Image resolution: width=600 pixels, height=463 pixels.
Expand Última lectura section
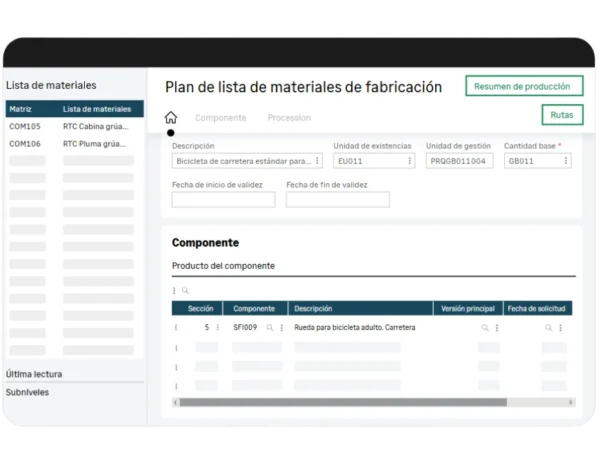[x=34, y=374]
